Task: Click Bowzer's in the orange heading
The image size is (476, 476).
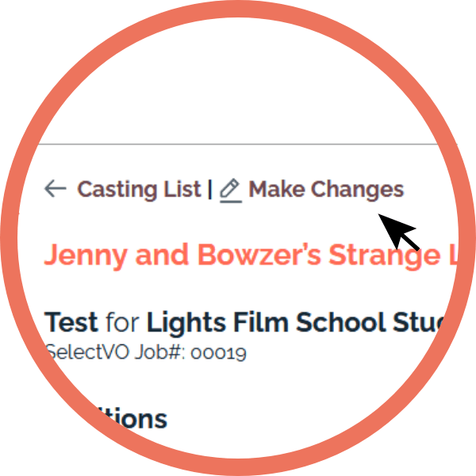Action: [x=259, y=255]
